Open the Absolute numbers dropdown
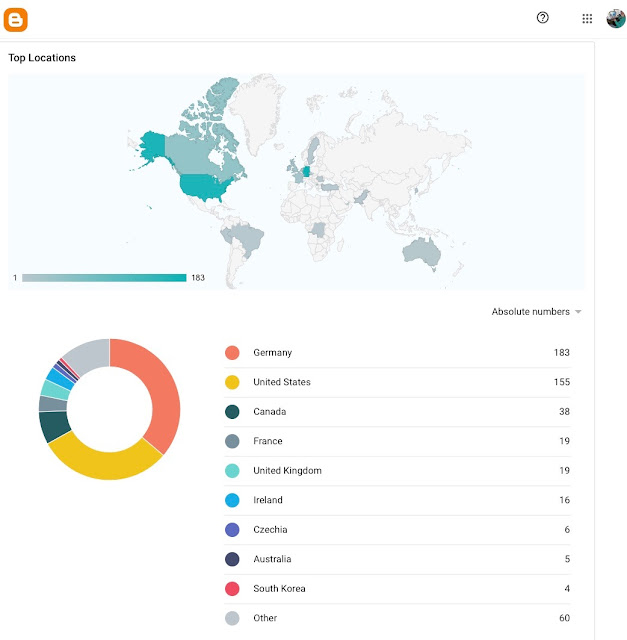 536,311
